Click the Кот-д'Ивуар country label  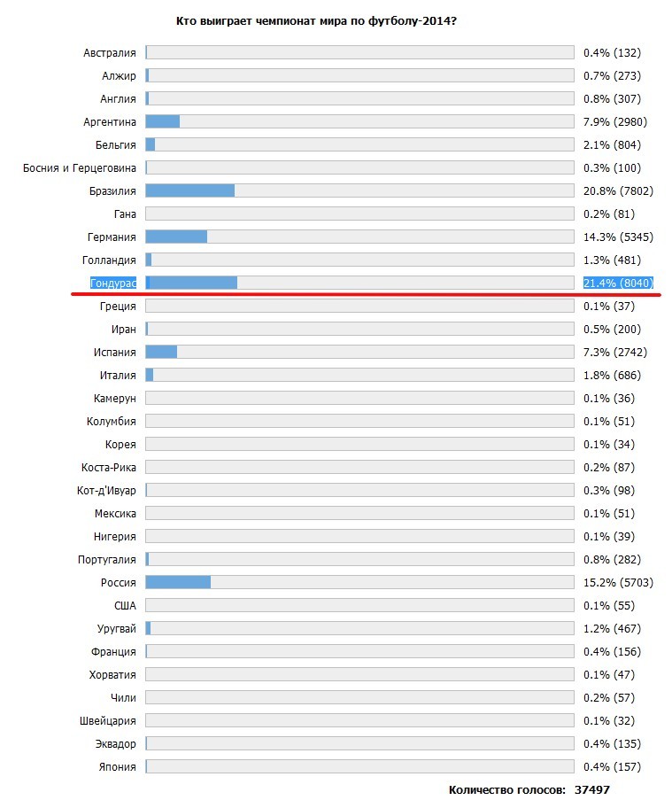[106, 490]
